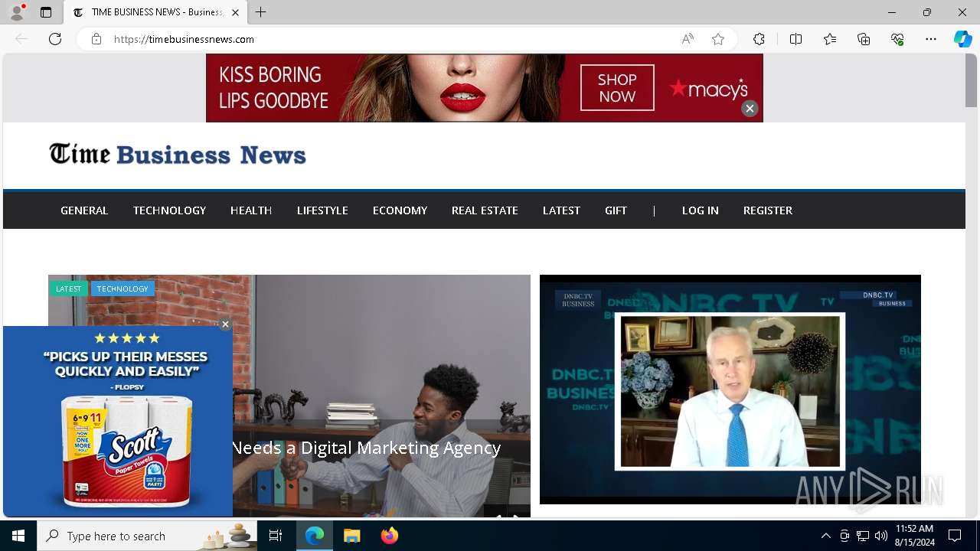Open the Windows Start menu

(18, 536)
